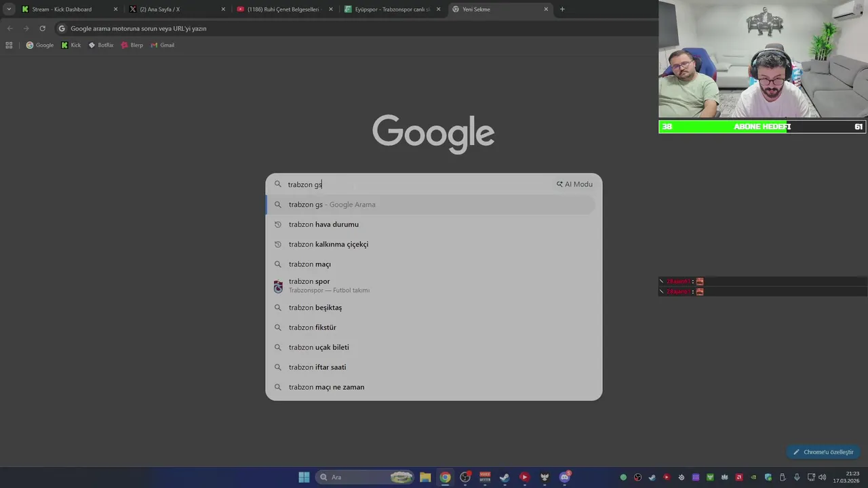Screen dimensions: 868x488
Task: Open the Windows Start menu
Action: tap(304, 477)
